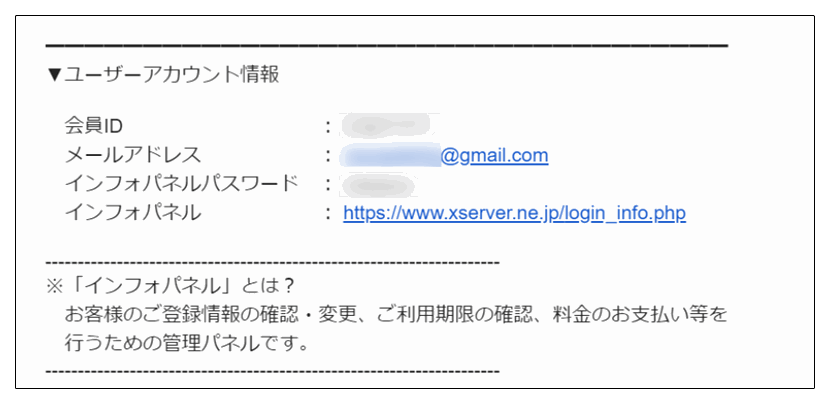Click the メールアドレス label
This screenshot has height=404, width=830.
133,156
